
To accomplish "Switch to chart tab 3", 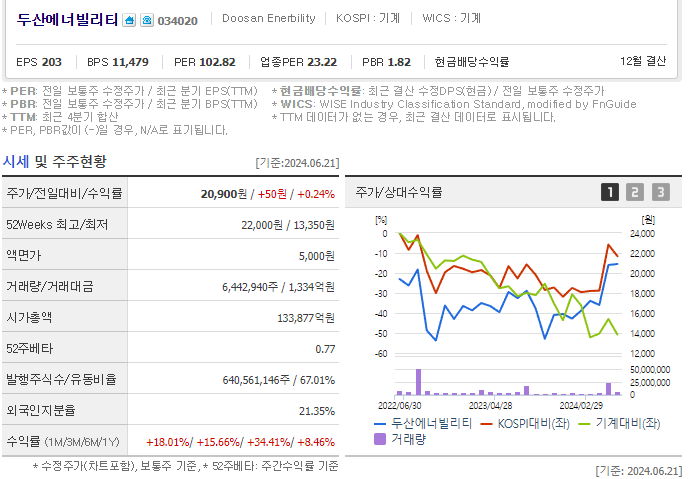I will pos(661,192).
